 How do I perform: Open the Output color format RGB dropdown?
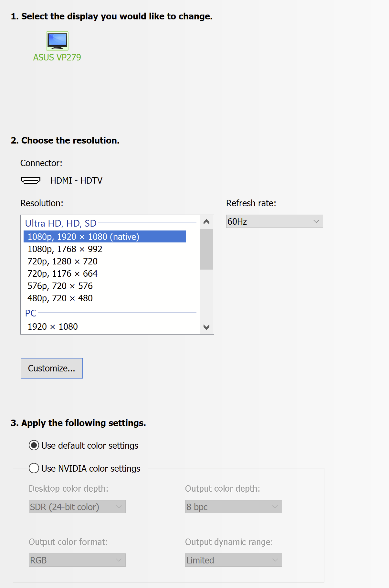point(77,560)
